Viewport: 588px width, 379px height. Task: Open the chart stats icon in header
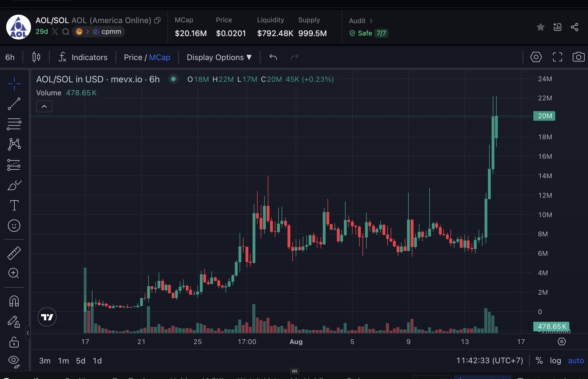pyautogui.click(x=557, y=27)
